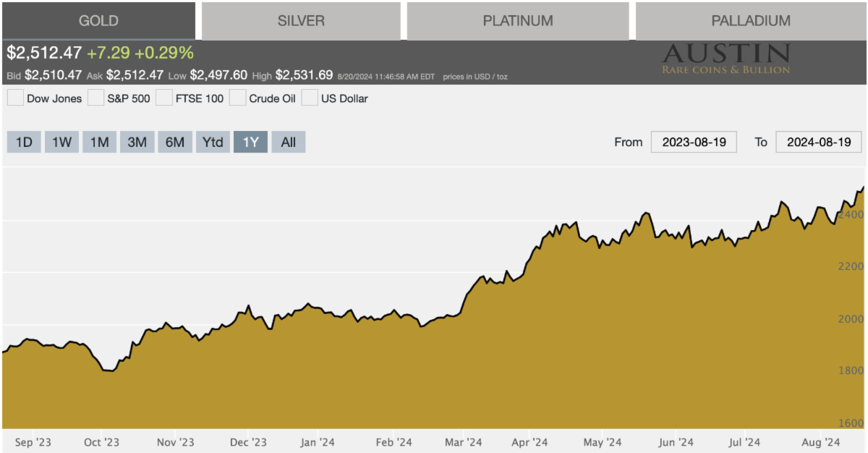Image resolution: width=868 pixels, height=453 pixels.
Task: Click the To date field
Action: pyautogui.click(x=818, y=142)
